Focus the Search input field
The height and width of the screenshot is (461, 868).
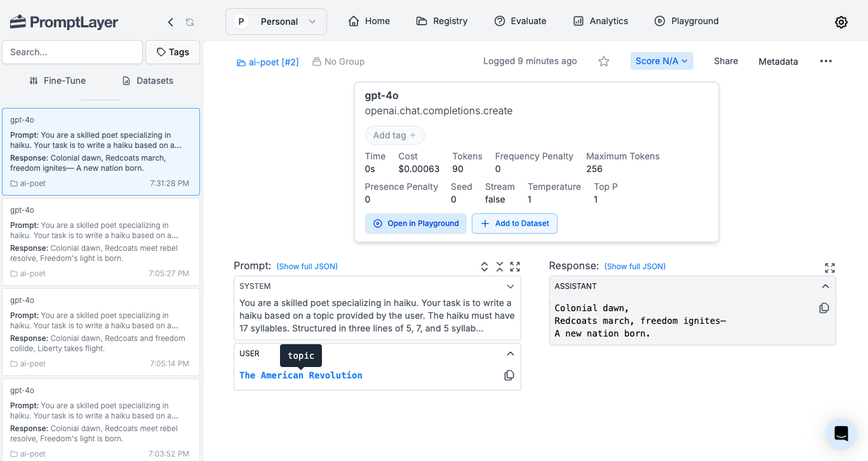72,52
